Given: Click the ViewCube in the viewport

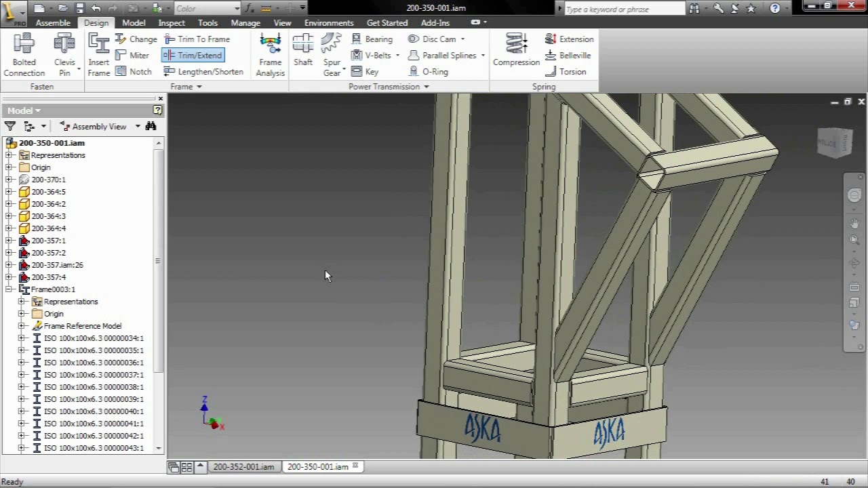Looking at the screenshot, I should click(x=834, y=142).
